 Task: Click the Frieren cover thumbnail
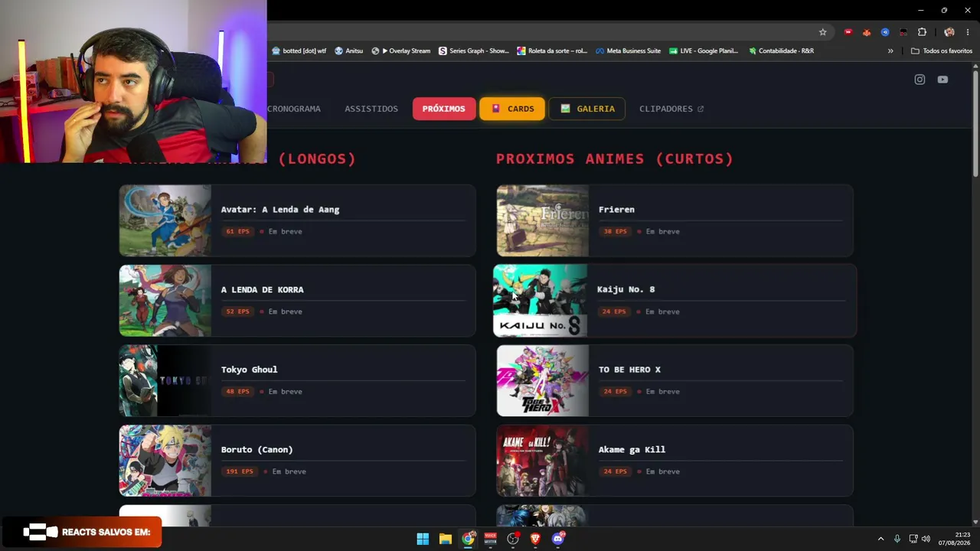point(543,220)
